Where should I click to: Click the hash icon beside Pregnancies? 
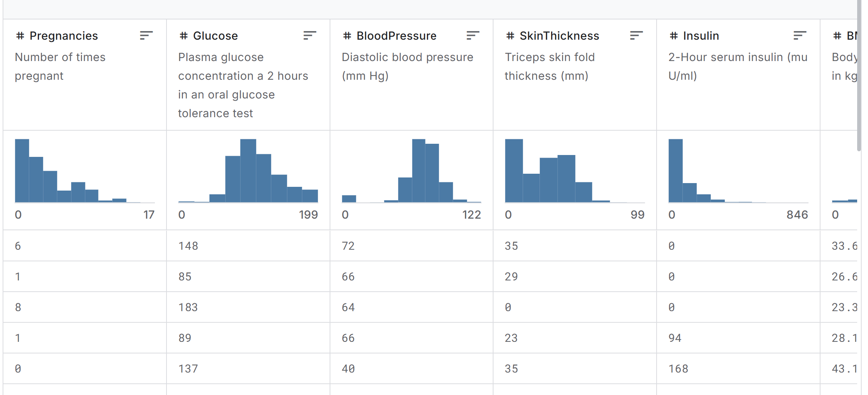(x=20, y=36)
